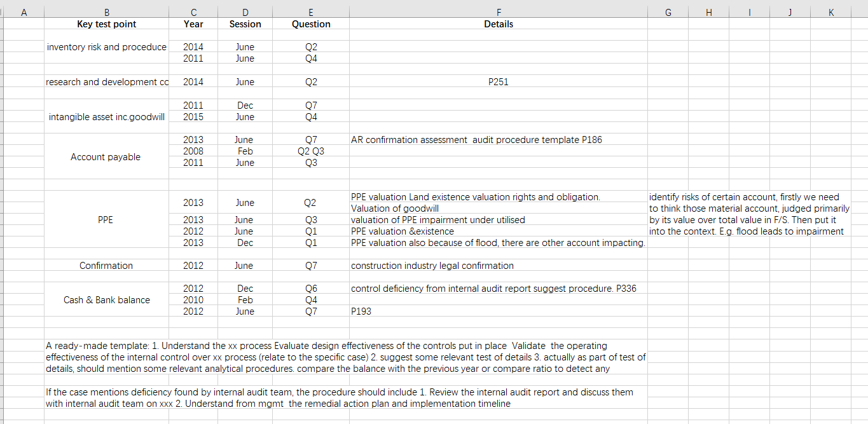Select the "Cash & Bank balance" cell

click(x=106, y=300)
